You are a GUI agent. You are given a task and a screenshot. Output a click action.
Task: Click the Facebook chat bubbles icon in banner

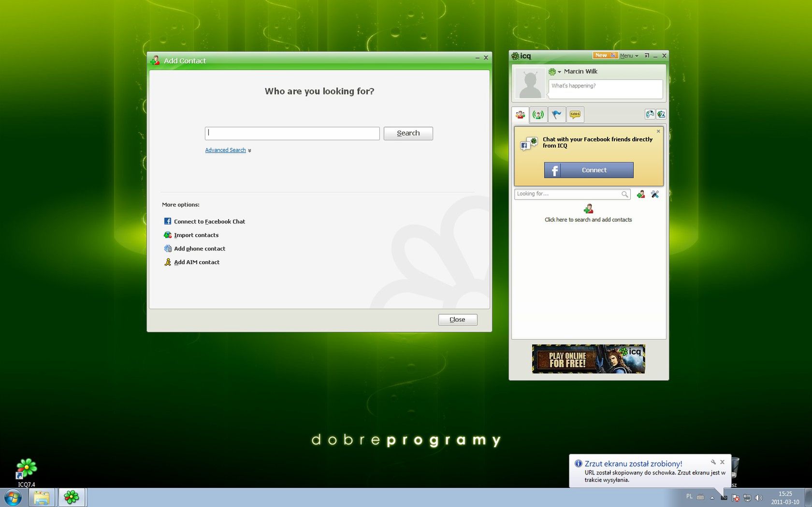[x=528, y=144]
